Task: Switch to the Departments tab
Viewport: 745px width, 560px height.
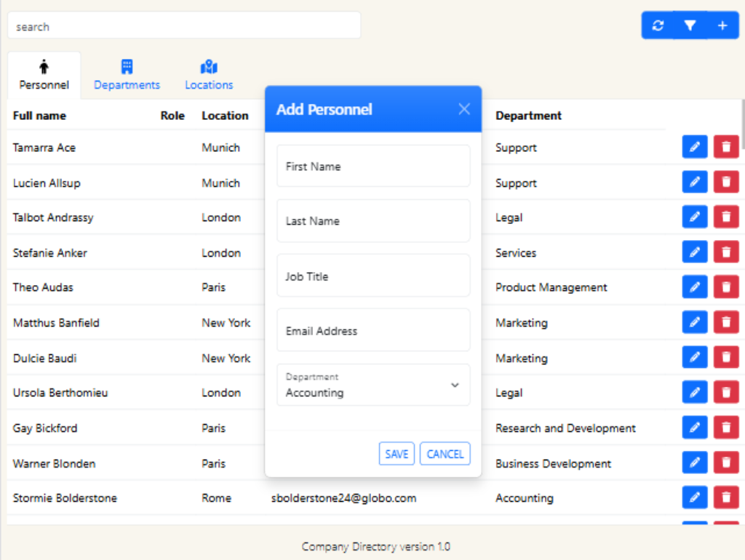Action: click(x=127, y=75)
